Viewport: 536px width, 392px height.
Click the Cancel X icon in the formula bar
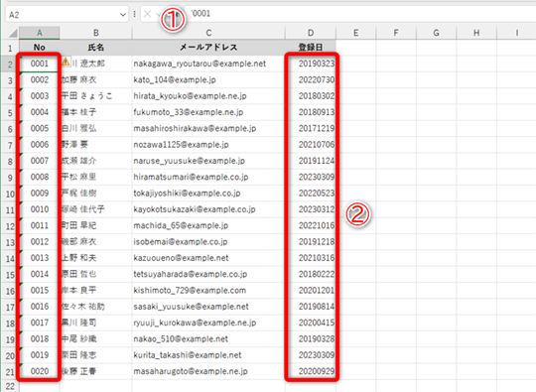tap(147, 14)
